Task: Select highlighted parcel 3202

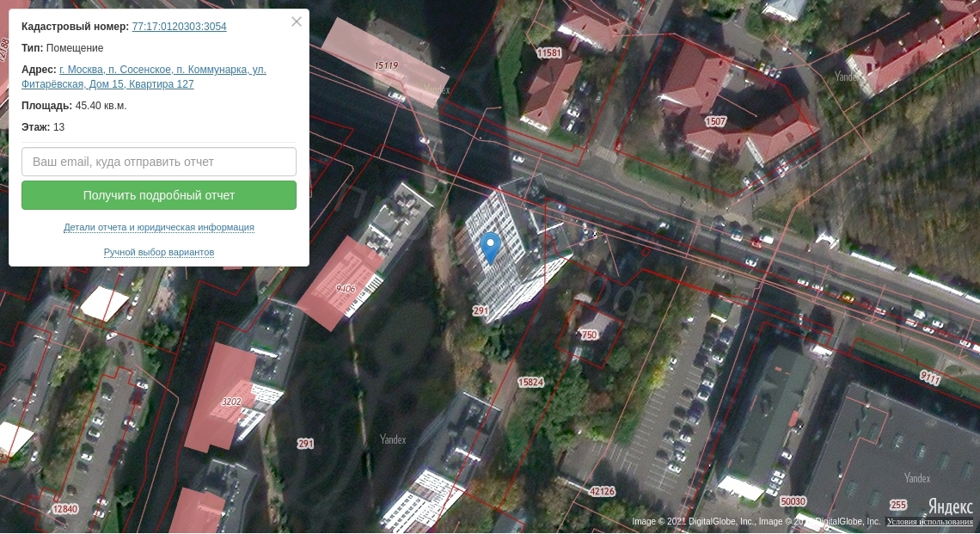Action: point(231,402)
